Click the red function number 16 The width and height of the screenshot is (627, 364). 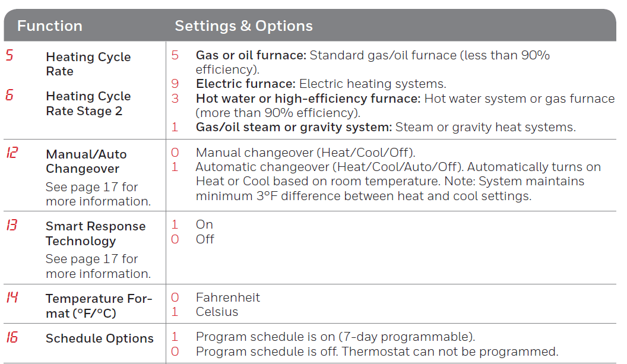[12, 338]
